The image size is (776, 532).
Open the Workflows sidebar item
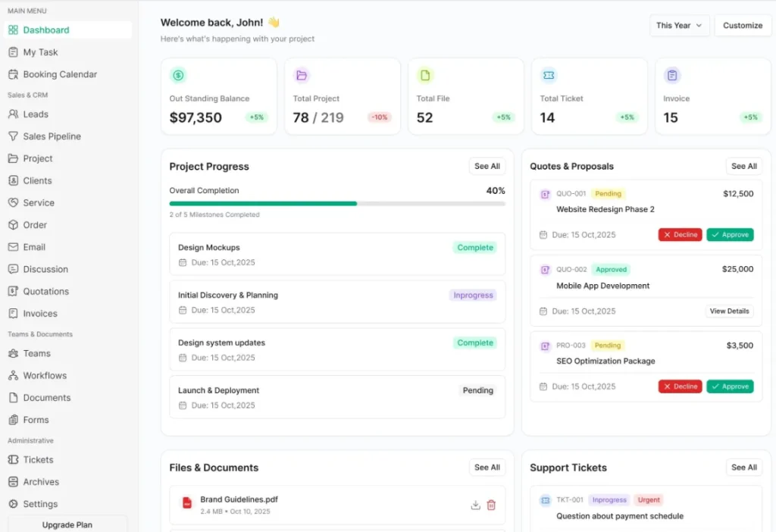point(45,375)
